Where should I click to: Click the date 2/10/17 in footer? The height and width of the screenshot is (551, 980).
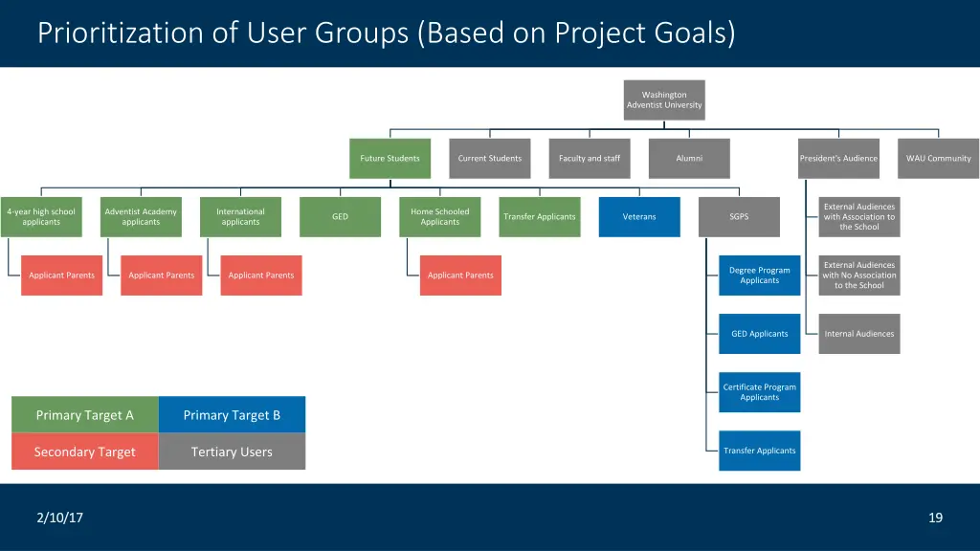[60, 518]
